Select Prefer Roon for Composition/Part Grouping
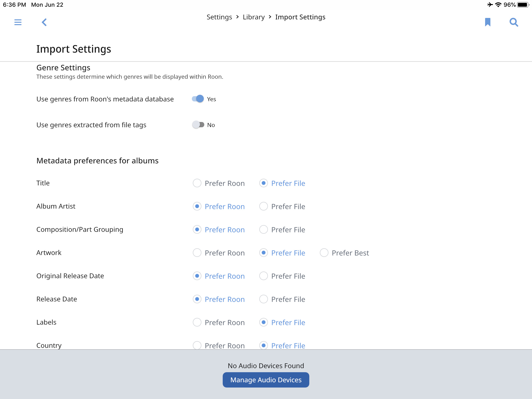 [219, 230]
